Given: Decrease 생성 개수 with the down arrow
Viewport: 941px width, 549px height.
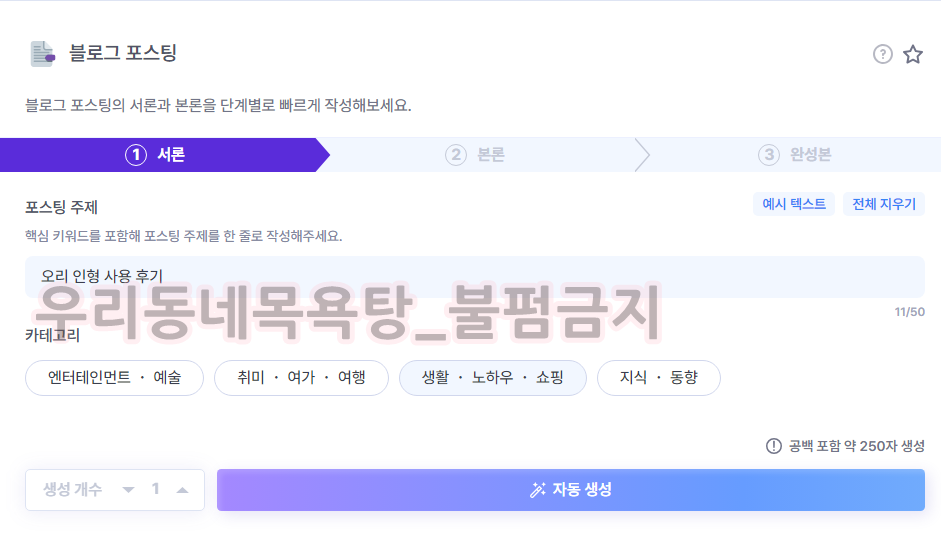Looking at the screenshot, I should (128, 490).
